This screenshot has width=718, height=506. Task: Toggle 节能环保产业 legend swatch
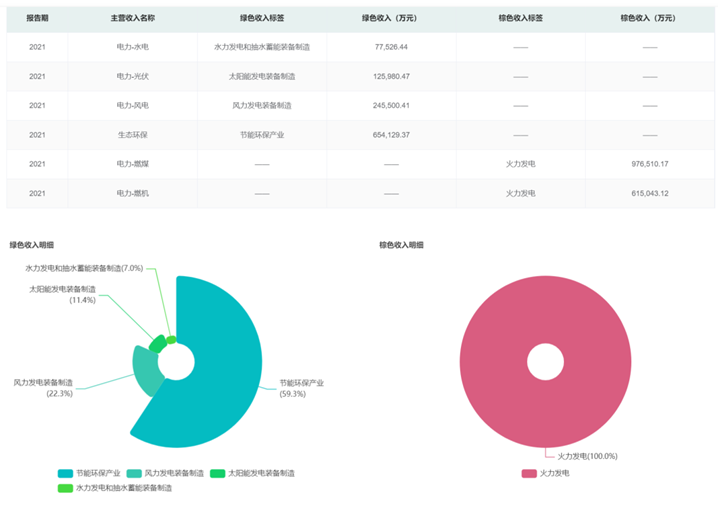click(x=65, y=473)
